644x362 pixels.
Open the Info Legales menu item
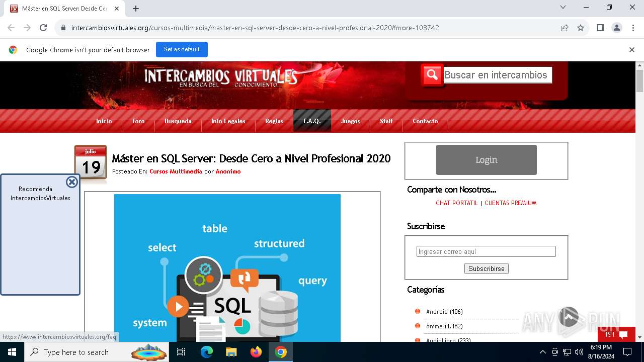pyautogui.click(x=228, y=121)
